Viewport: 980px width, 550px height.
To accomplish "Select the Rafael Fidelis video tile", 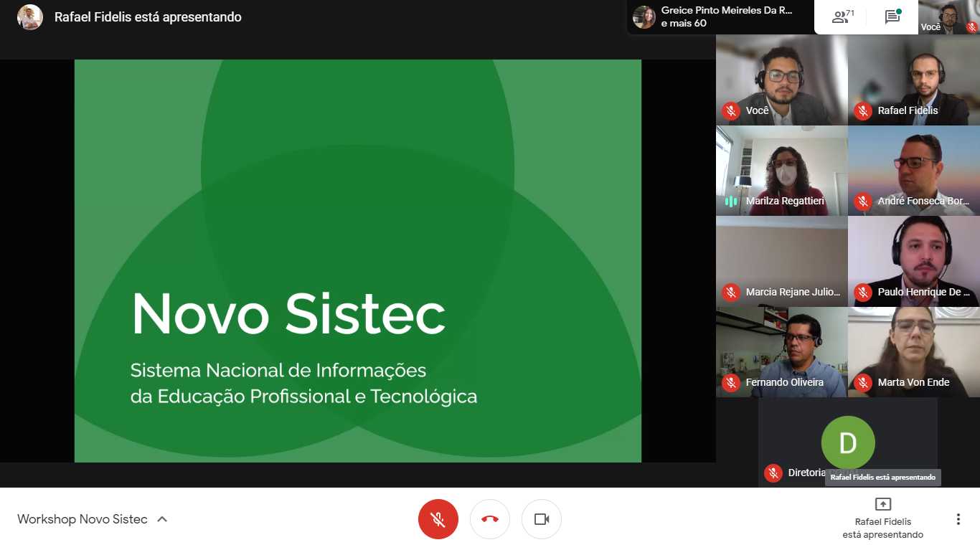I will pos(914,80).
